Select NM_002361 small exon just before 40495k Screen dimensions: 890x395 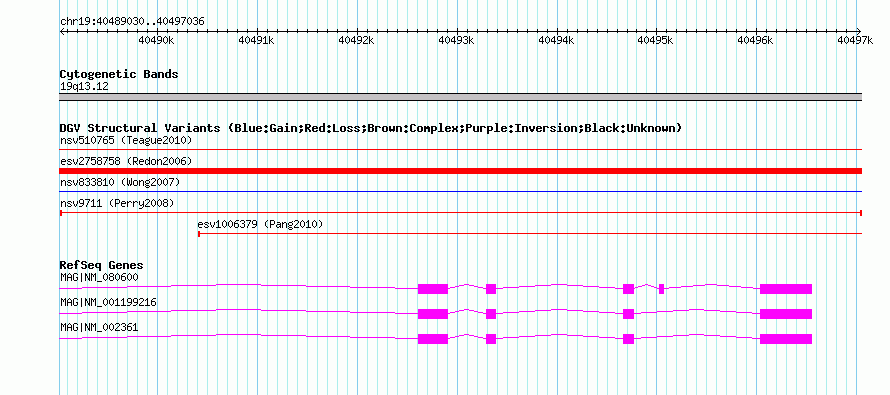(628, 339)
